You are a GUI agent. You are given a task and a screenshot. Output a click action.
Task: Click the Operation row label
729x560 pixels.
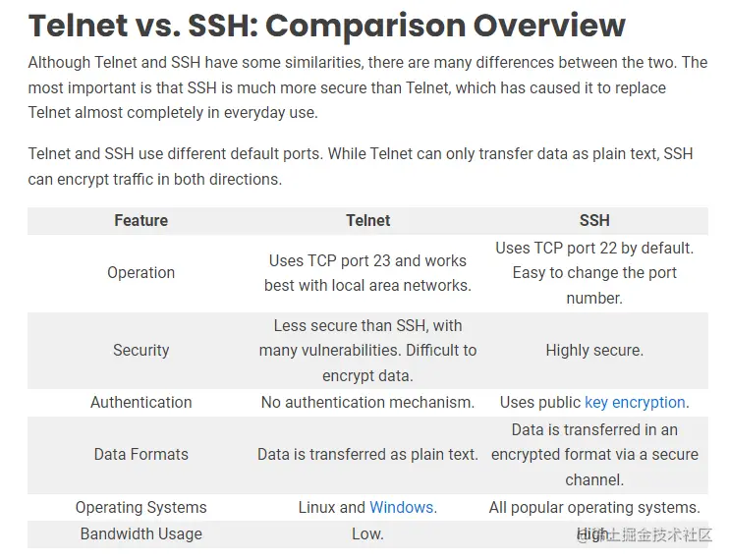(x=140, y=273)
